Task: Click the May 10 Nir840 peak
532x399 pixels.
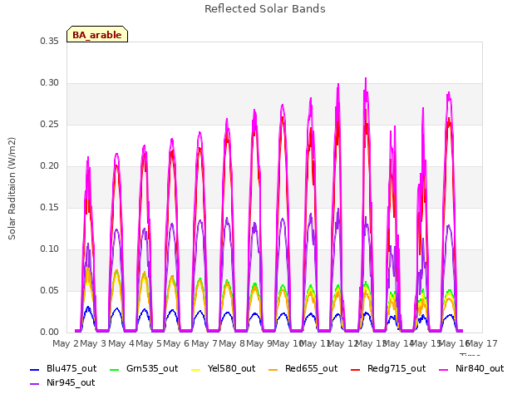Action: [283, 105]
